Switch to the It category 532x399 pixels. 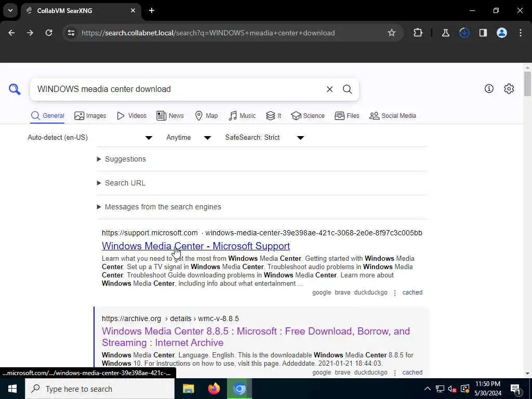point(273,116)
